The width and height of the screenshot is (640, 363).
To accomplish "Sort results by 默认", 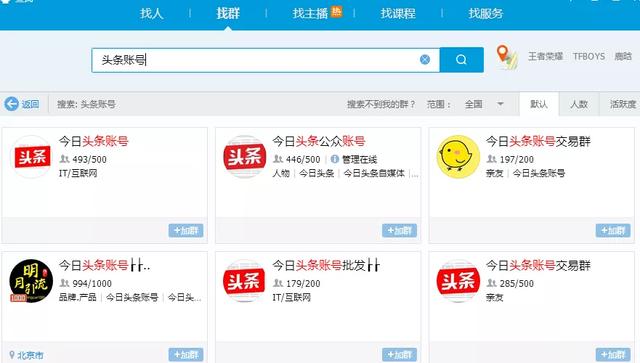I will pos(539,104).
